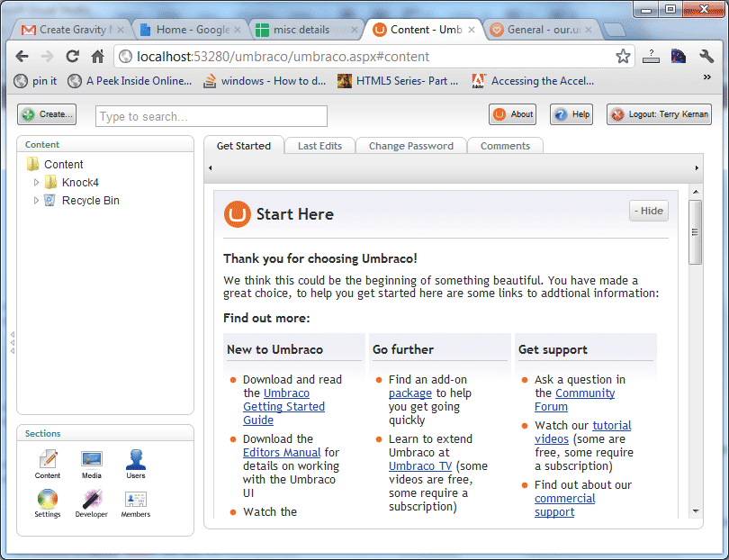Show more bookmarks with the chevron

tap(707, 77)
